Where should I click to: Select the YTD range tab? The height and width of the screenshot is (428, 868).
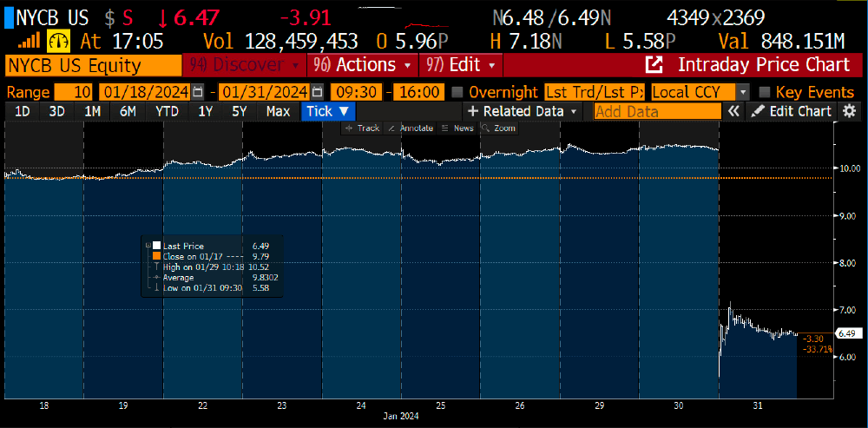point(167,111)
